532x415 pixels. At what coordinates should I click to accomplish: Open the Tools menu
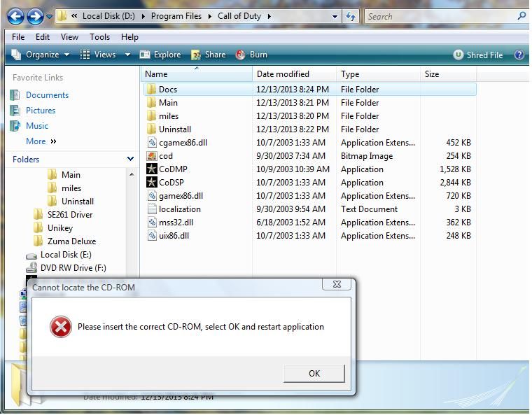[x=99, y=37]
